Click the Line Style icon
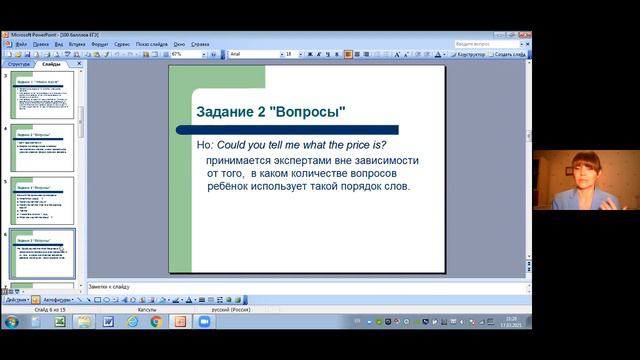 coord(202,300)
